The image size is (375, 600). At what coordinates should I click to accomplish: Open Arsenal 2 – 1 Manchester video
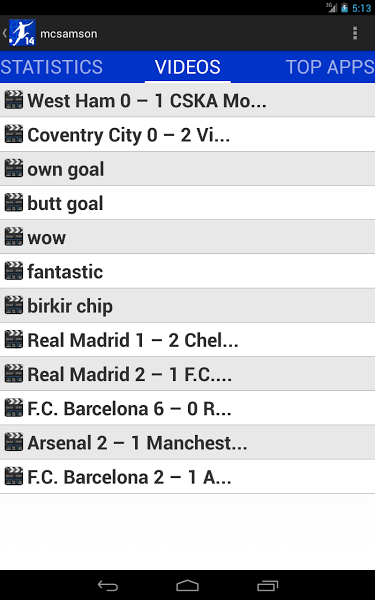tap(188, 443)
